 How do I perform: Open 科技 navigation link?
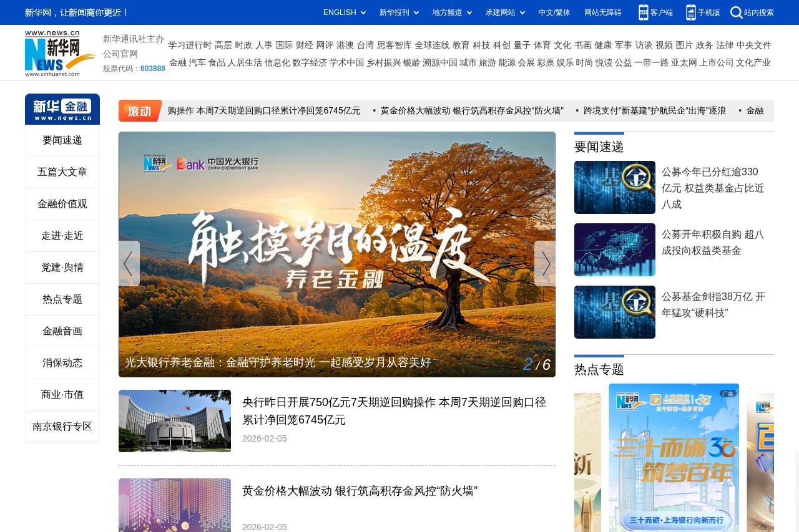(481, 45)
